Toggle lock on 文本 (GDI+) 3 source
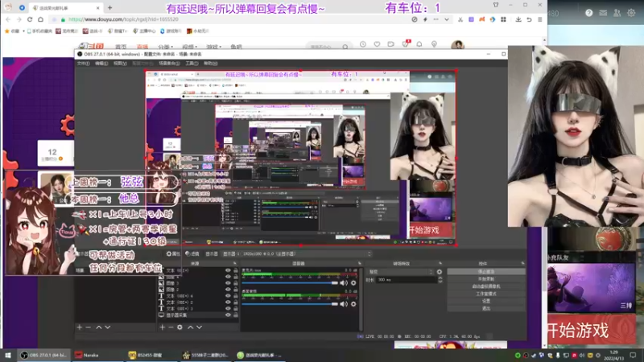Screen dimensions: 644x362 pyautogui.click(x=236, y=308)
